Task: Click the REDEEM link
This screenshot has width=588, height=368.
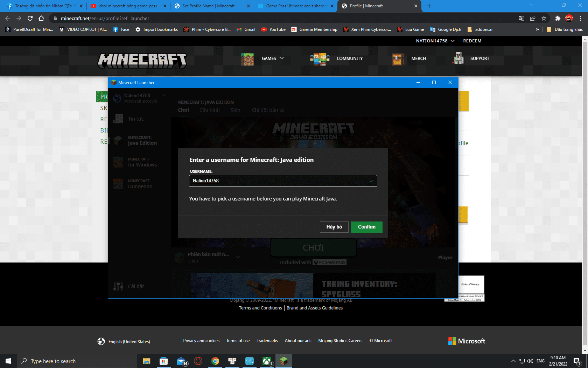Action: click(472, 41)
